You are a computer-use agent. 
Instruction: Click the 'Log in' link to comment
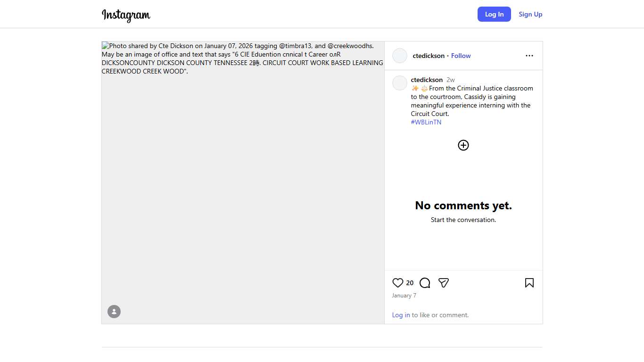click(401, 315)
